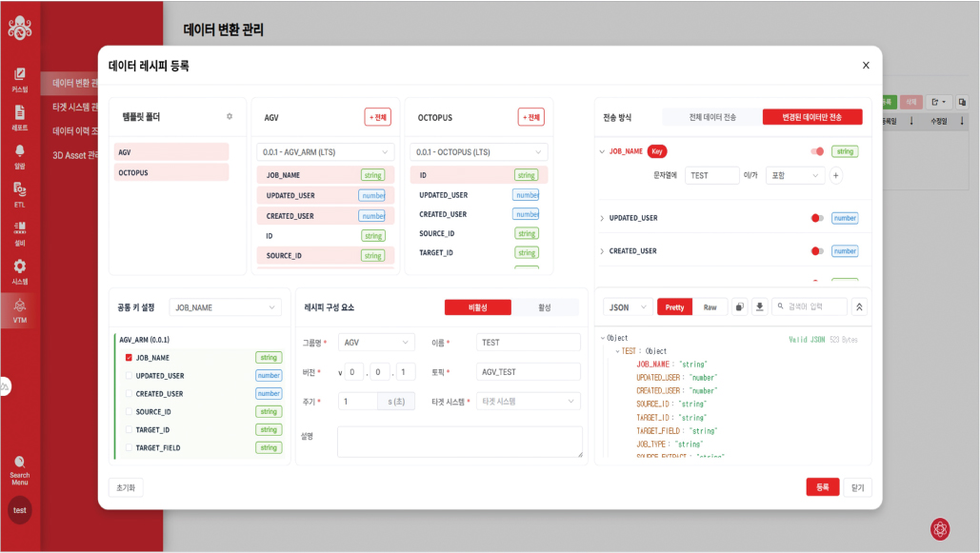Open the equipment menu in the sidebar
Viewport: 980px width, 553px height.
tap(20, 233)
